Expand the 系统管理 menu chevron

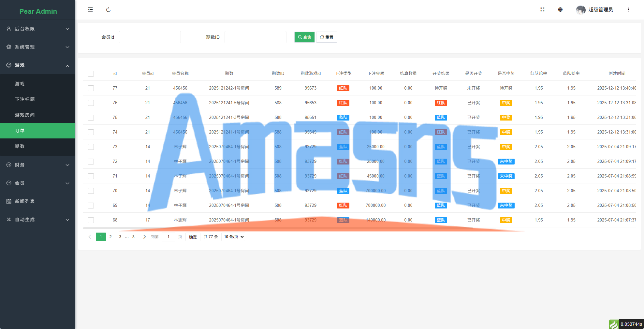(x=67, y=47)
